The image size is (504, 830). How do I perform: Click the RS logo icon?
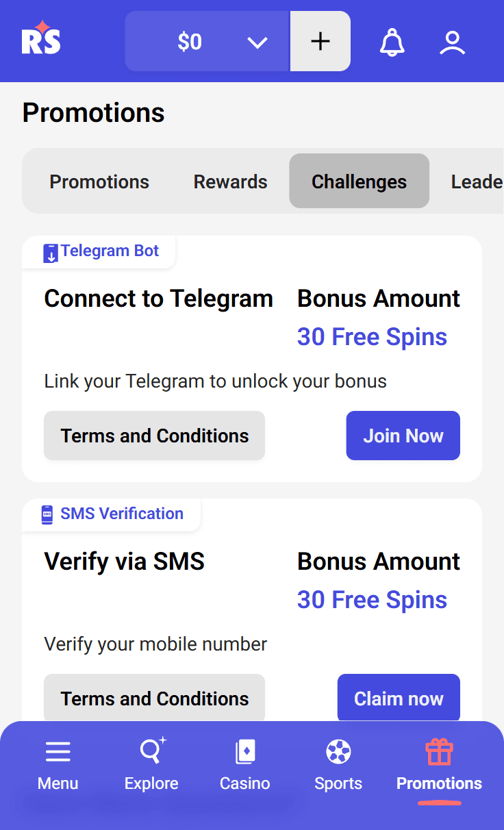coord(41,39)
